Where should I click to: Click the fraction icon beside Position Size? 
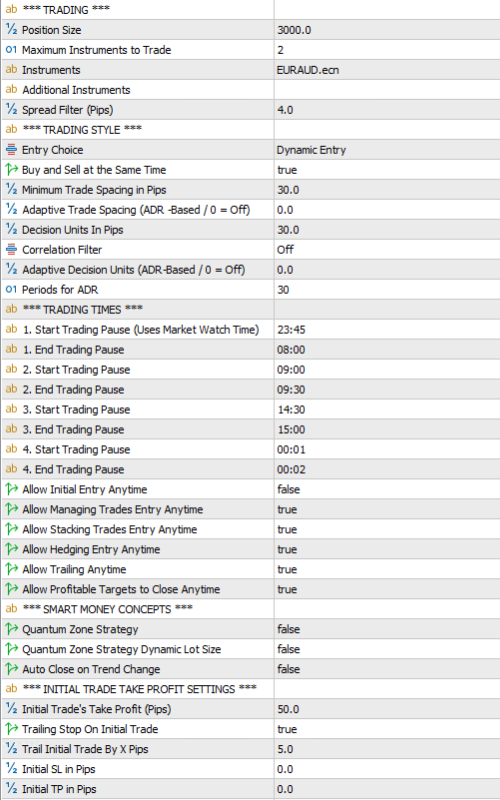[11, 30]
